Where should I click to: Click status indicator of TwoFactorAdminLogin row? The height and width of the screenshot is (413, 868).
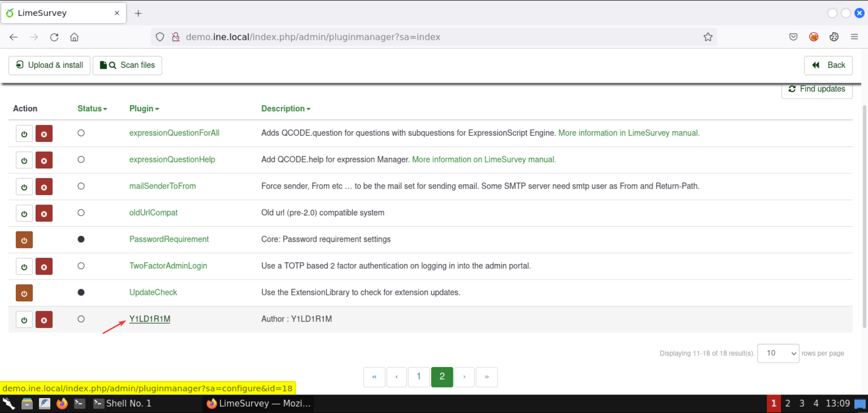pyautogui.click(x=81, y=266)
